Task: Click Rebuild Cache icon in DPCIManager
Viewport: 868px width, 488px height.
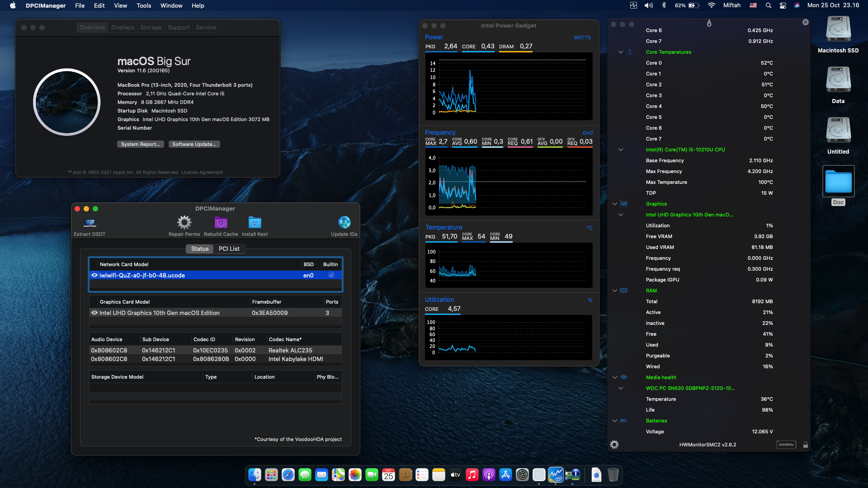Action: pyautogui.click(x=221, y=222)
